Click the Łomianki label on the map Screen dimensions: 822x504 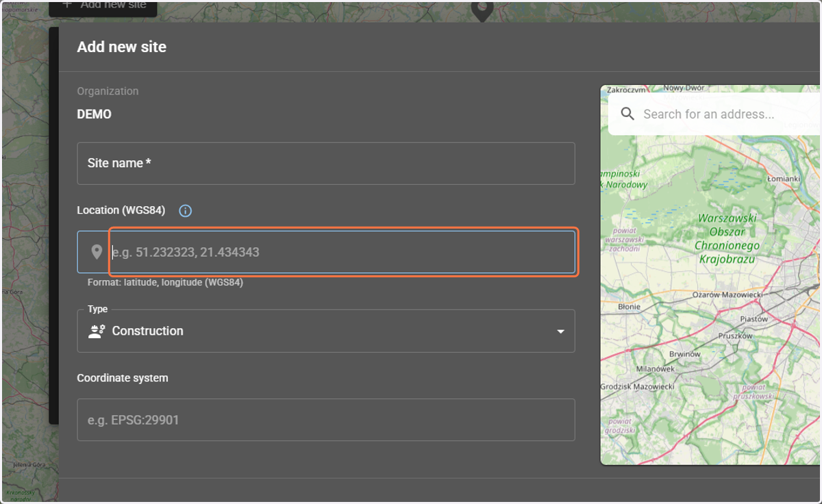(783, 179)
